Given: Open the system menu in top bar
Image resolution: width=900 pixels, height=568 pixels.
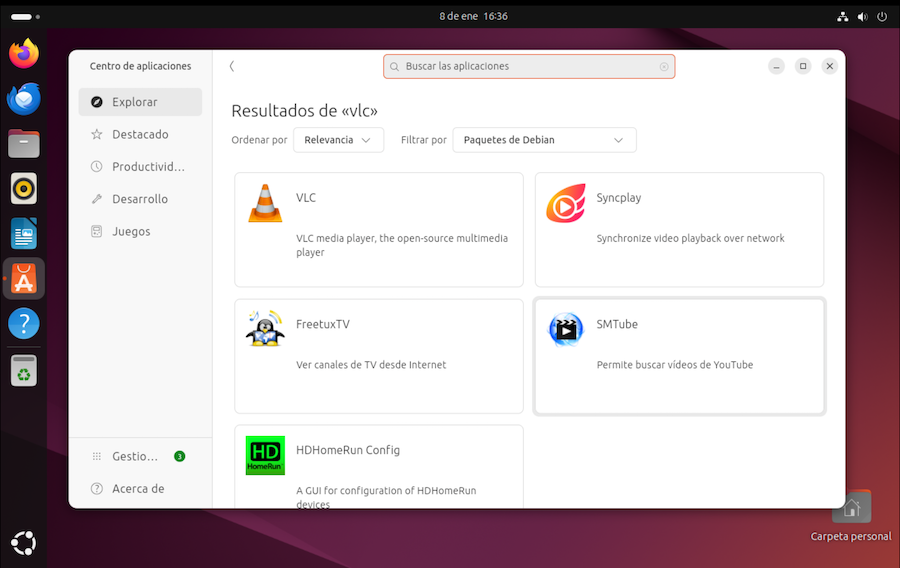Looking at the screenshot, I should tap(860, 16).
